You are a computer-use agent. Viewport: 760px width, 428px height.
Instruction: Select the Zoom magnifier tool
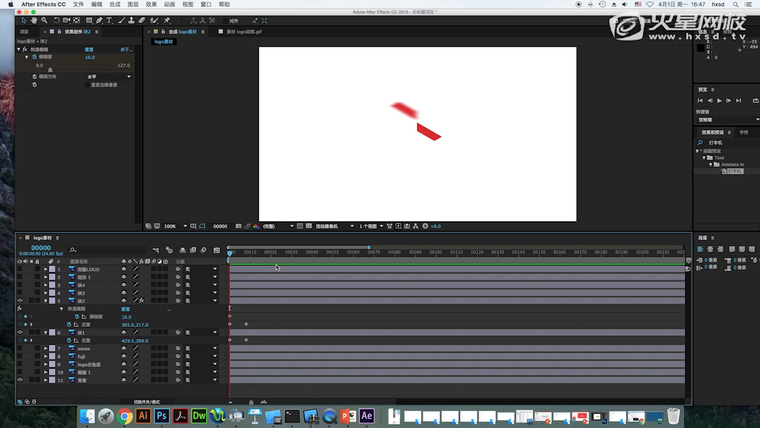[x=45, y=20]
